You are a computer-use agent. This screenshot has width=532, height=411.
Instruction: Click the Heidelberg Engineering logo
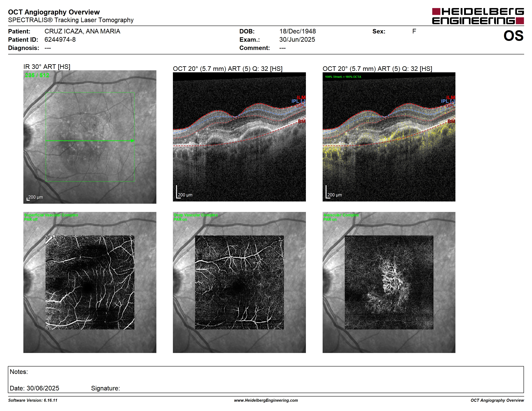point(478,16)
